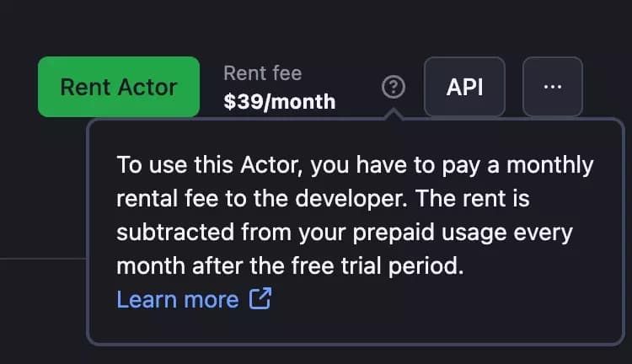Image resolution: width=632 pixels, height=364 pixels.
Task: Click the question mark help icon
Action: point(394,87)
